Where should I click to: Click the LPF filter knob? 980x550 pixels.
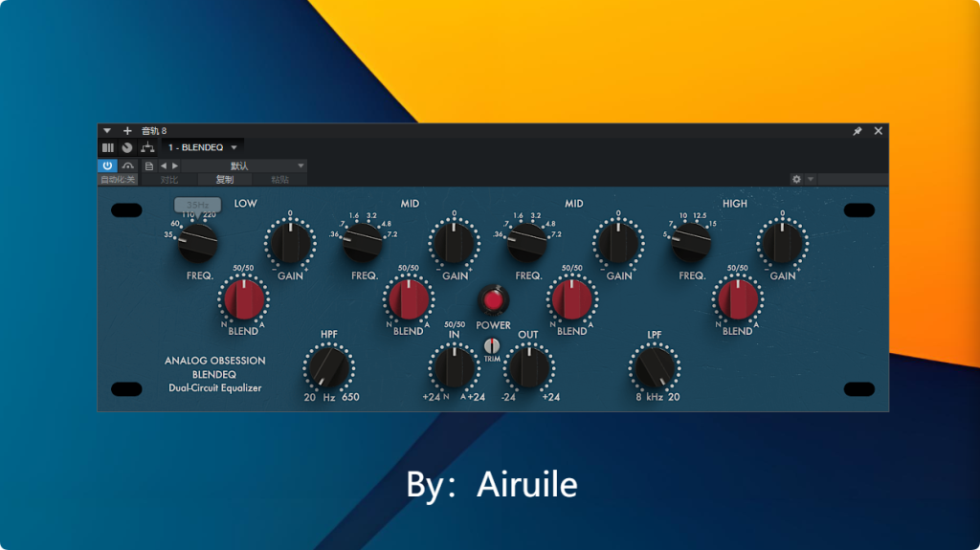point(655,367)
